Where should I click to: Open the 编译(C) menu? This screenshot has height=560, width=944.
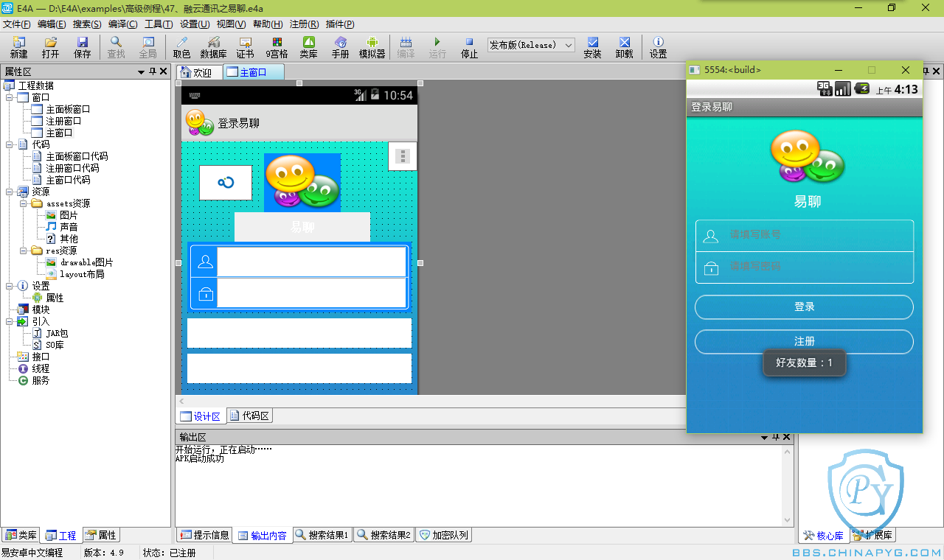(122, 24)
